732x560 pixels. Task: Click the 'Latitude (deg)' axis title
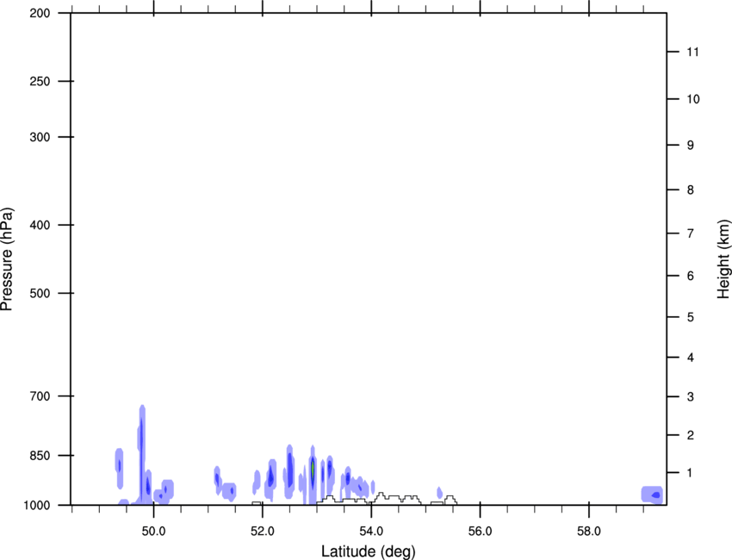pyautogui.click(x=368, y=551)
